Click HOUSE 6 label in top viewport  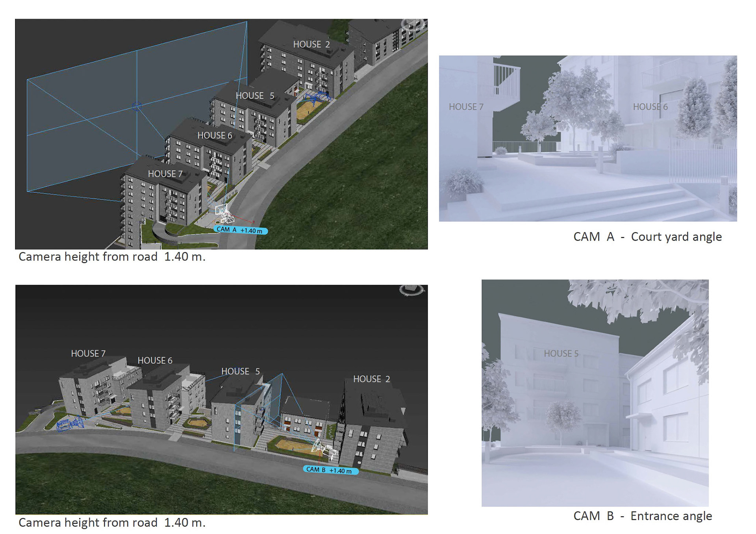coord(215,135)
